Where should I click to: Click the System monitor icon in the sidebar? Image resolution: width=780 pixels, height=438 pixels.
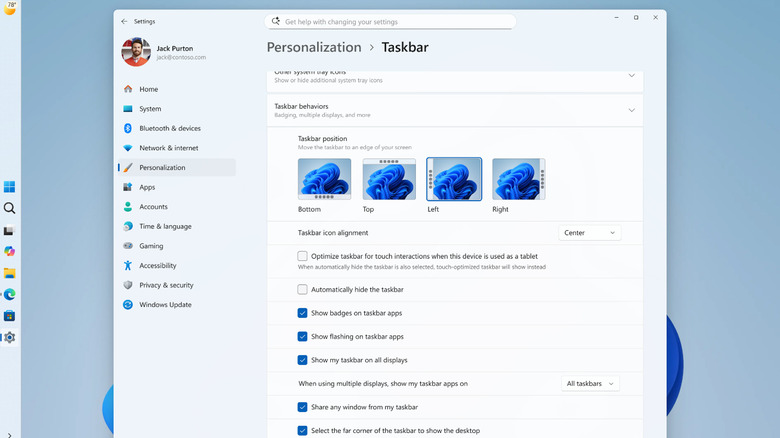coord(128,109)
